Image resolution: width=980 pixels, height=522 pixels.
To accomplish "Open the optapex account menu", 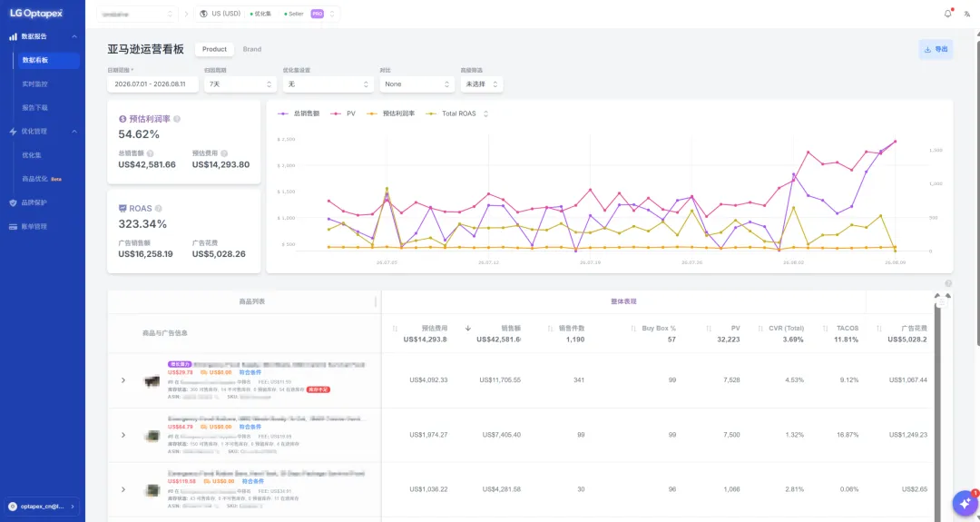I will pyautogui.click(x=41, y=507).
